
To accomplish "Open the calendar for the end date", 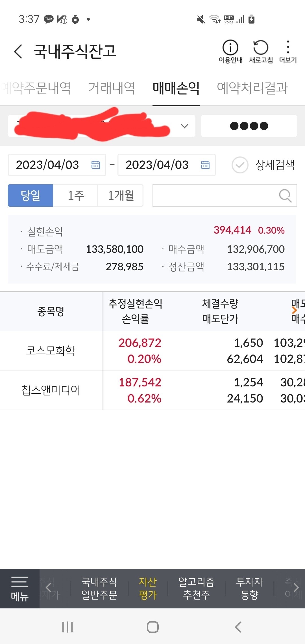I will tap(205, 165).
